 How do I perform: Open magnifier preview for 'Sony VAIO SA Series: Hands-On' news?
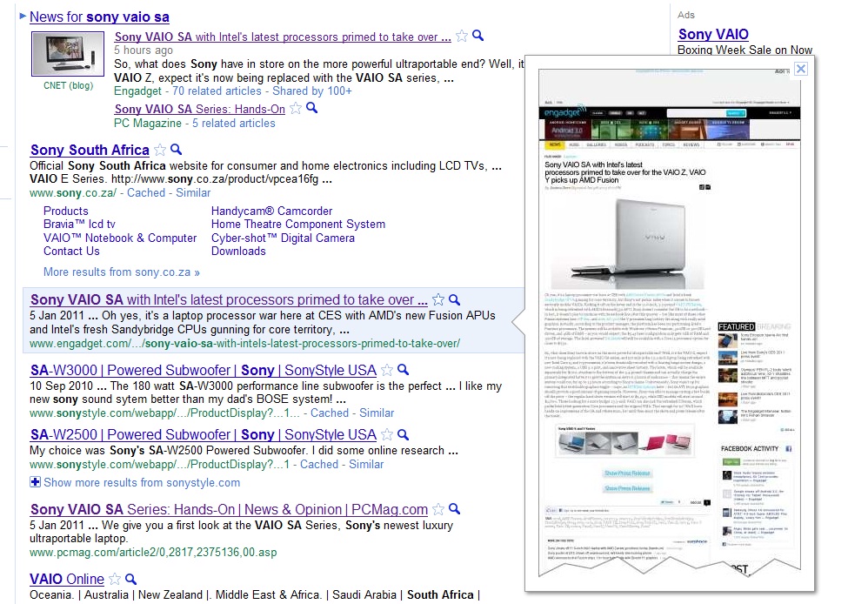click(311, 108)
